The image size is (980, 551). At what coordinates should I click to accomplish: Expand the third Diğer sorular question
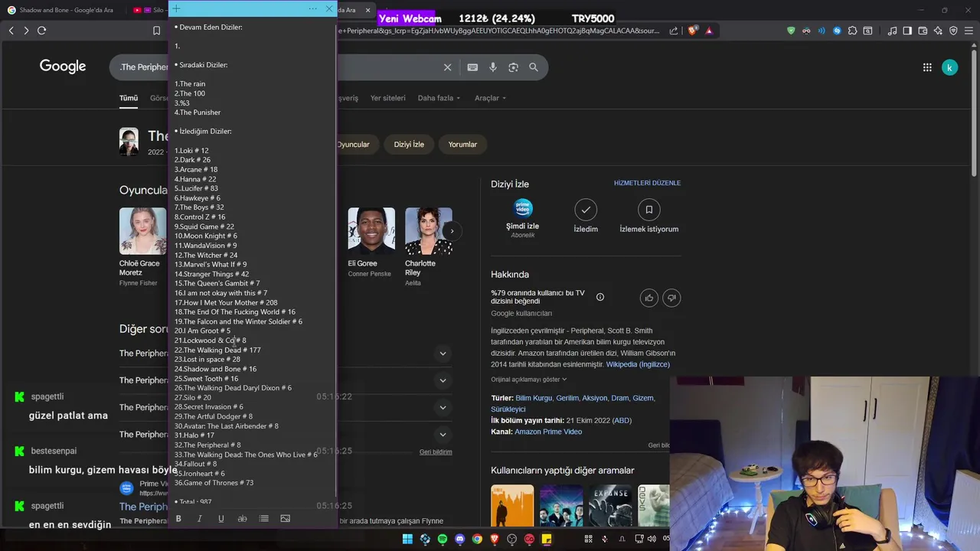click(x=443, y=408)
